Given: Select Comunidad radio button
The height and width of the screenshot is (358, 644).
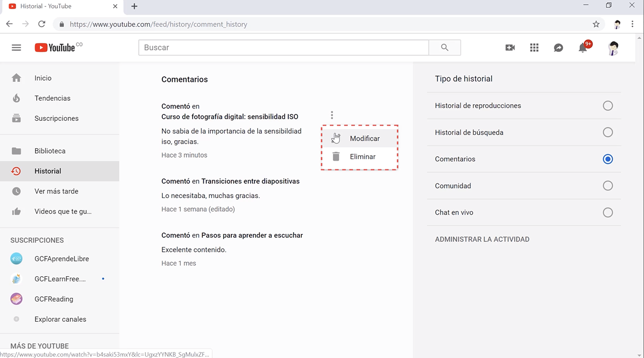Looking at the screenshot, I should coord(608,186).
